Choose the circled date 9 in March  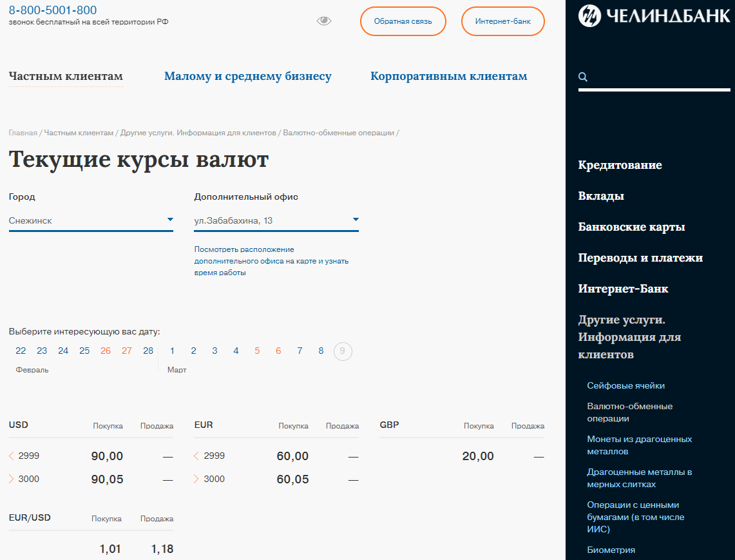tap(343, 351)
